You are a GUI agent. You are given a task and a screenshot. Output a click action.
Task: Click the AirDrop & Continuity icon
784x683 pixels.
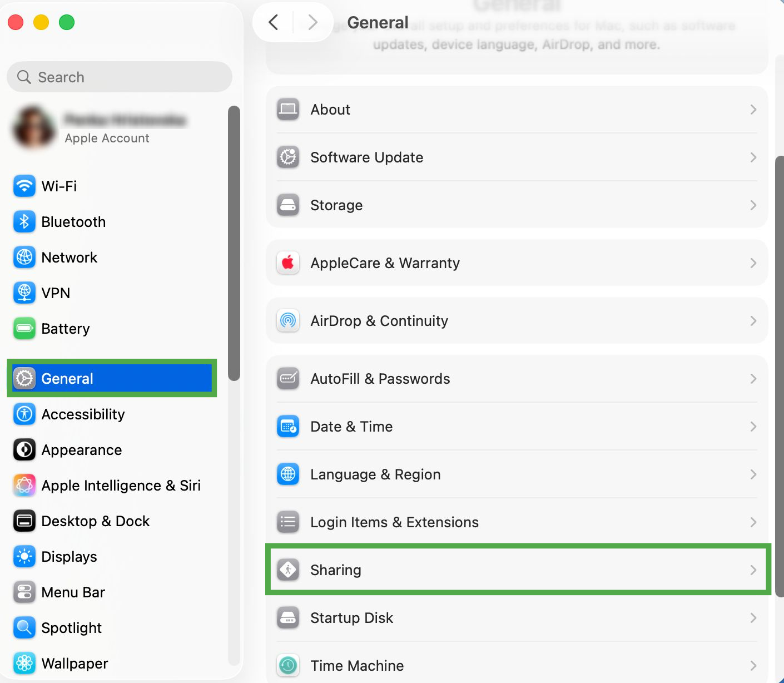point(288,321)
